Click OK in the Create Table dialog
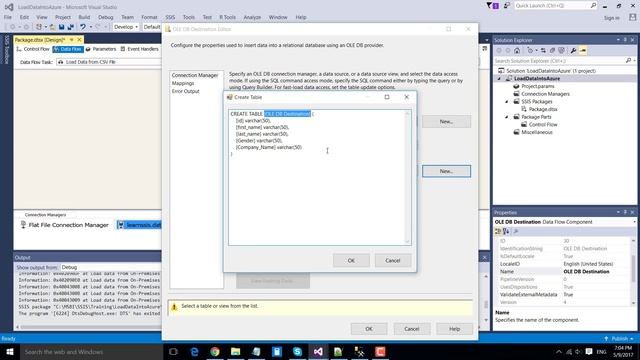The height and width of the screenshot is (360, 640). pos(351,260)
